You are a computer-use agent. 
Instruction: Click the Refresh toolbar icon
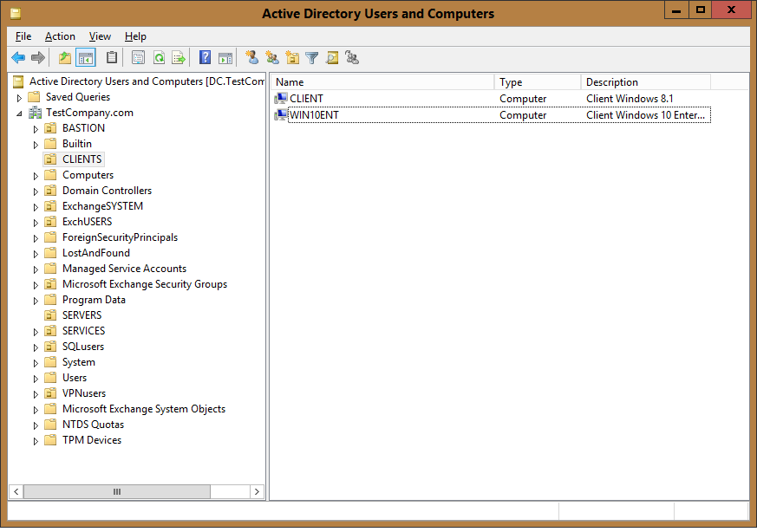pos(159,58)
